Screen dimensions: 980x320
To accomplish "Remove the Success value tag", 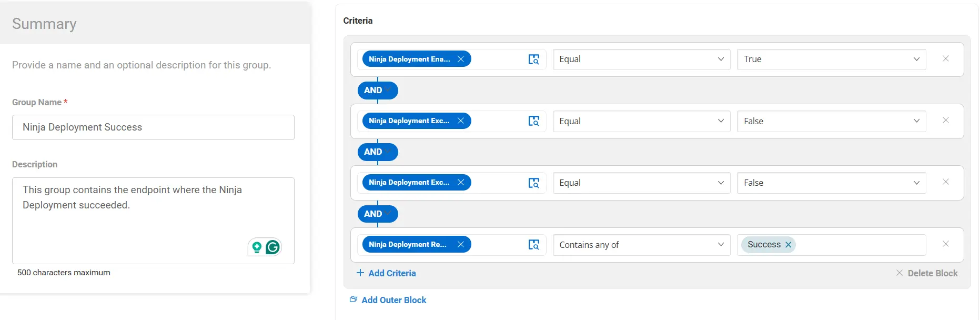I will click(788, 245).
